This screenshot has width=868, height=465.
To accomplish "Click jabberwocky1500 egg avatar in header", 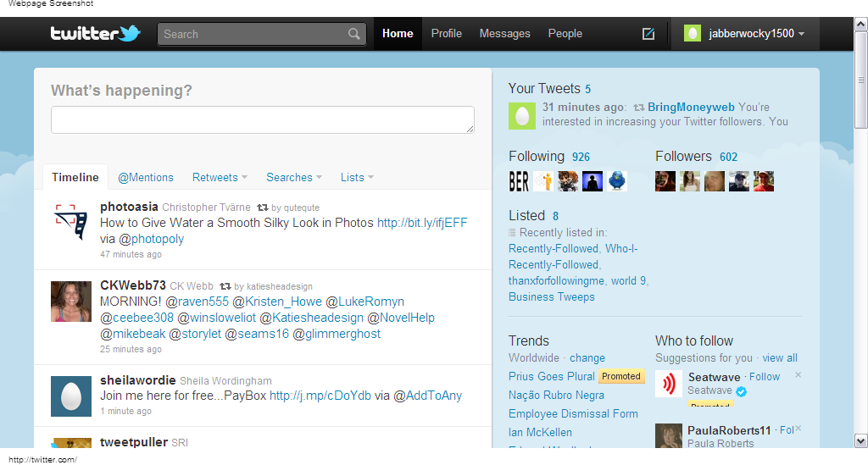I will coord(693,33).
